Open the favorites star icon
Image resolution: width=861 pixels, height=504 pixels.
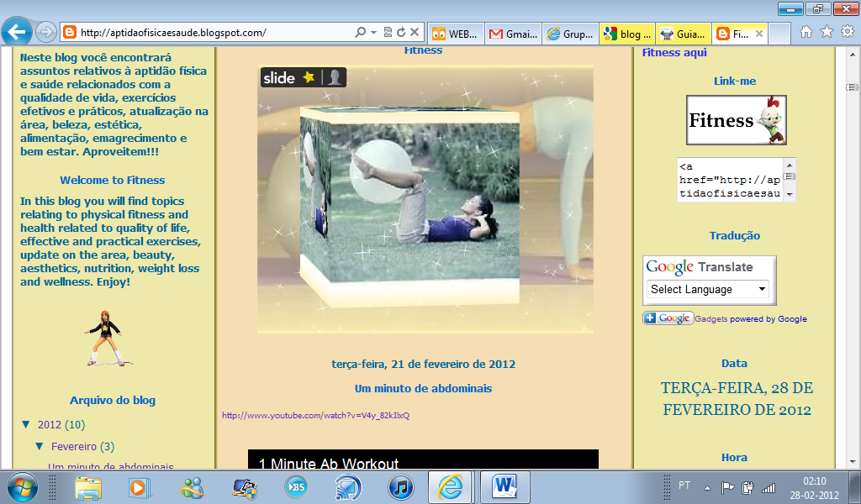pyautogui.click(x=827, y=32)
